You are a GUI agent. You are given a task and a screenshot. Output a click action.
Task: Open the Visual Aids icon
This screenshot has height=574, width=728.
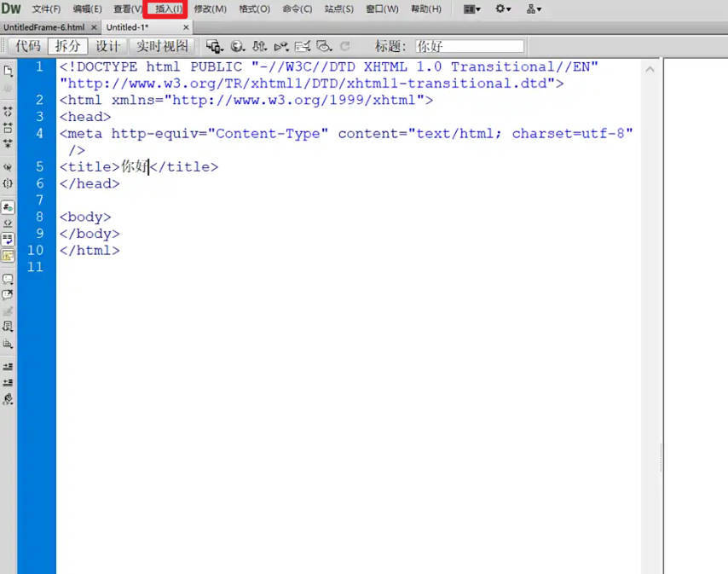[324, 46]
